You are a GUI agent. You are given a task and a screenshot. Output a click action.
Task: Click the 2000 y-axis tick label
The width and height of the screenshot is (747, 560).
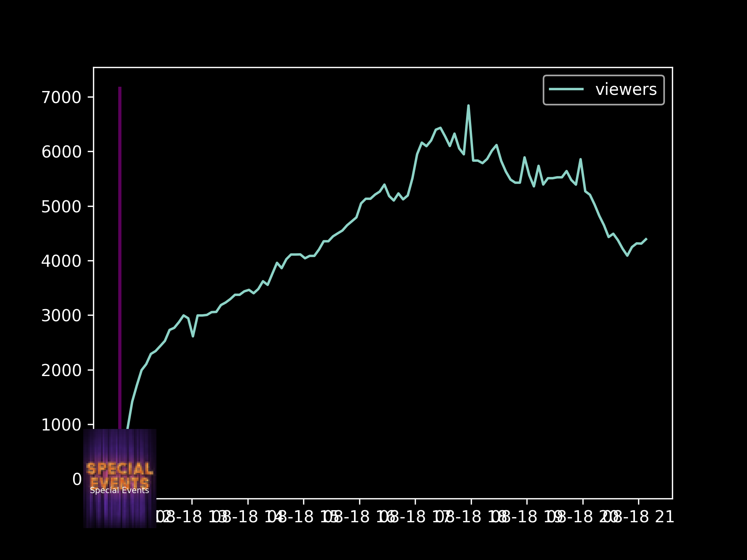(61, 370)
